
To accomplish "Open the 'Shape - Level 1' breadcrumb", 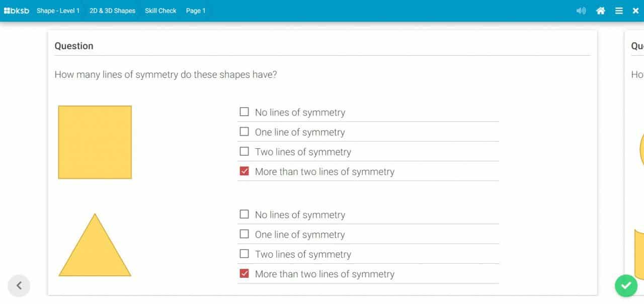I will (58, 11).
